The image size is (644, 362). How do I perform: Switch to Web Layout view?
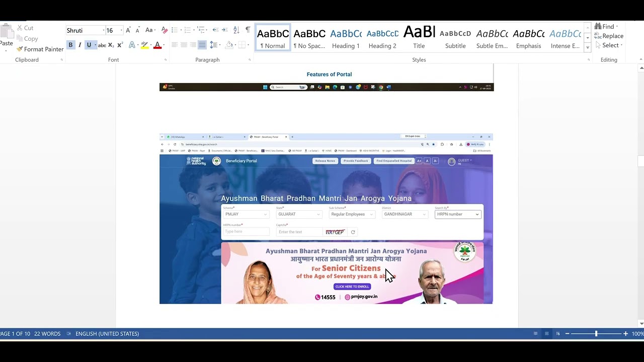click(x=558, y=334)
